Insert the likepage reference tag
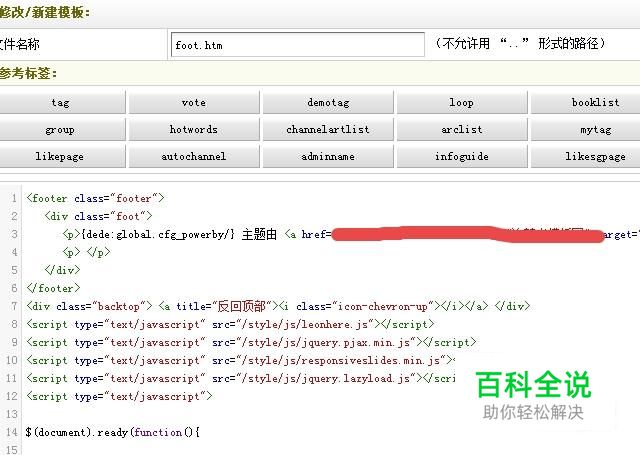Image resolution: width=640 pixels, height=455 pixels. pos(62,156)
